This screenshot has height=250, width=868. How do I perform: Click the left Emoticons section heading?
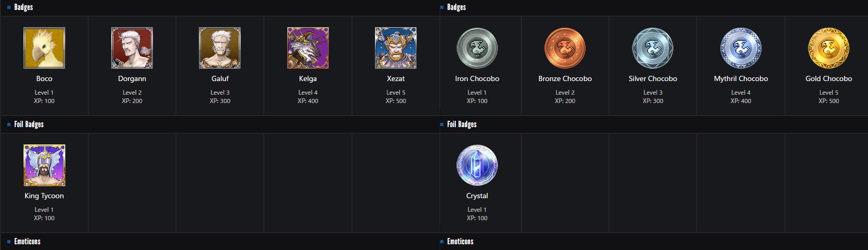click(x=27, y=242)
